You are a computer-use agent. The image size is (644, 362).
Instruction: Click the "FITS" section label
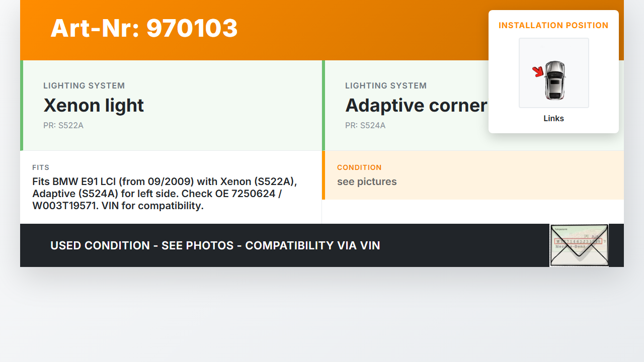41,167
